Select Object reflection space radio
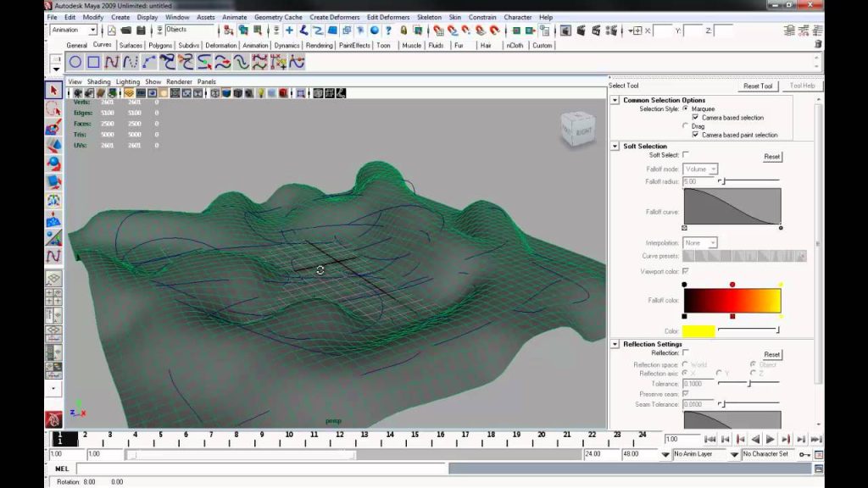 (x=753, y=364)
